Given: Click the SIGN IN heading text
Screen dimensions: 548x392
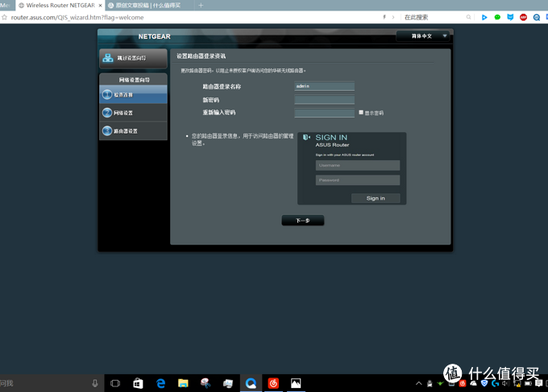Looking at the screenshot, I should (x=331, y=138).
